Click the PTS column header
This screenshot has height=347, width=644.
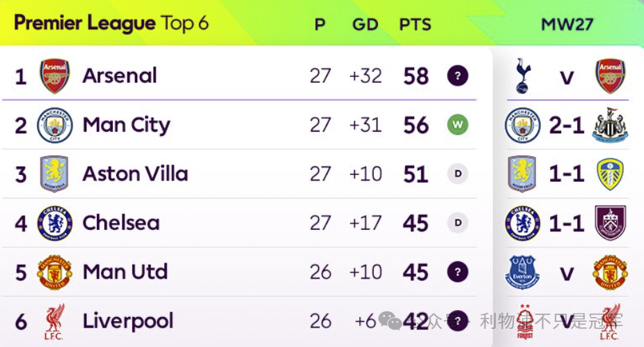click(x=415, y=24)
